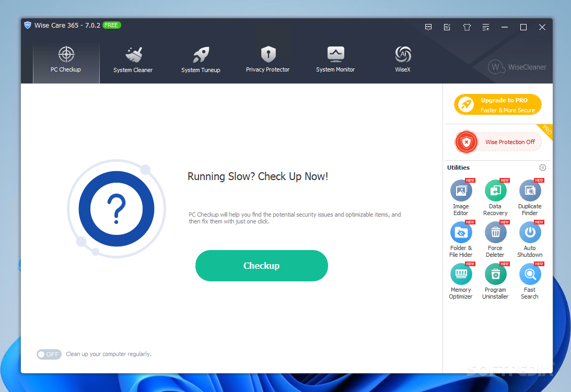Open the Auto Shutdown utility

pyautogui.click(x=530, y=240)
